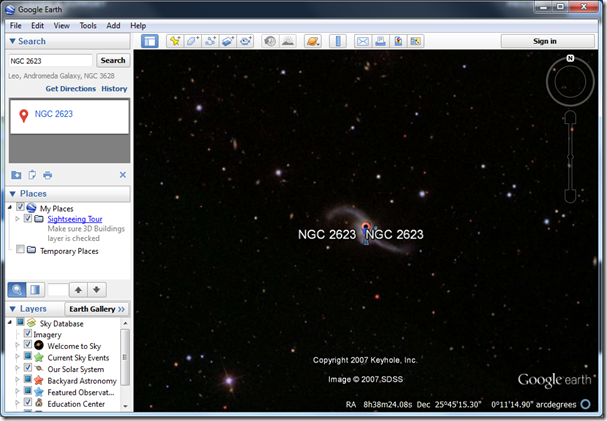
Task: Move selected place down arrow
Action: (x=97, y=289)
